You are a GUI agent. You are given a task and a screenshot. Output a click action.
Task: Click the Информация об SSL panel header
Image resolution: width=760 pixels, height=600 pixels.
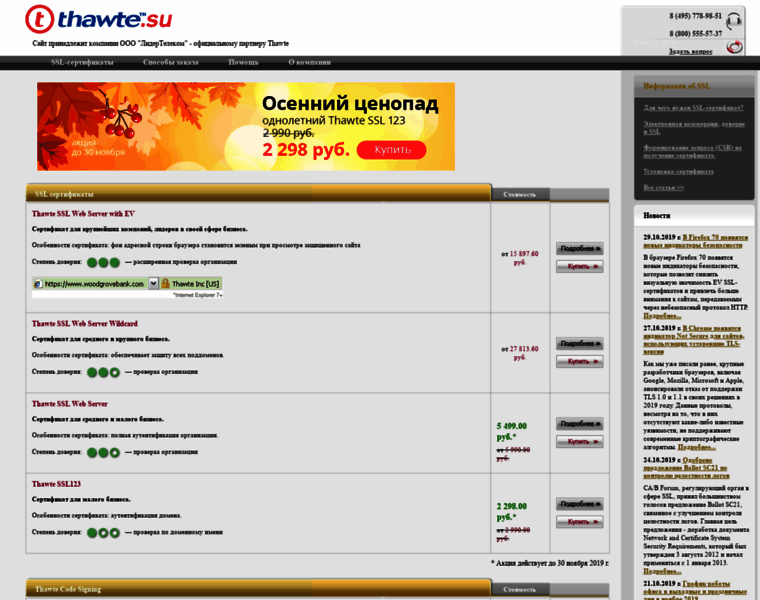pos(694,86)
